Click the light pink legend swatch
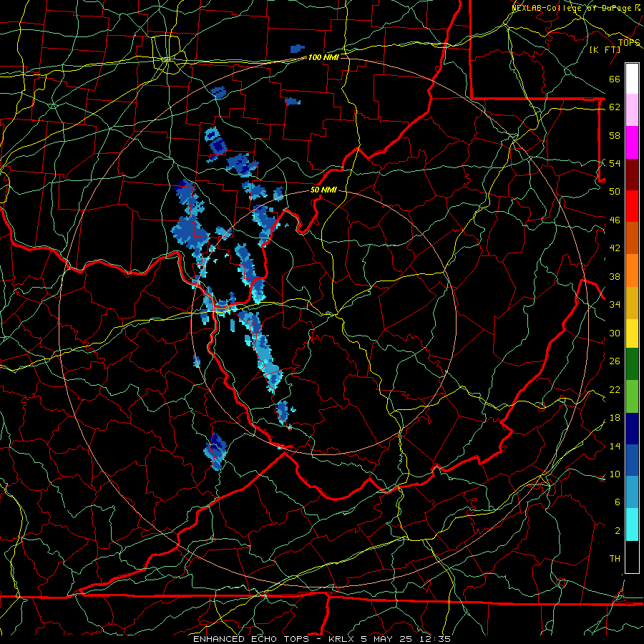This screenshot has height=644, width=644. (x=632, y=110)
